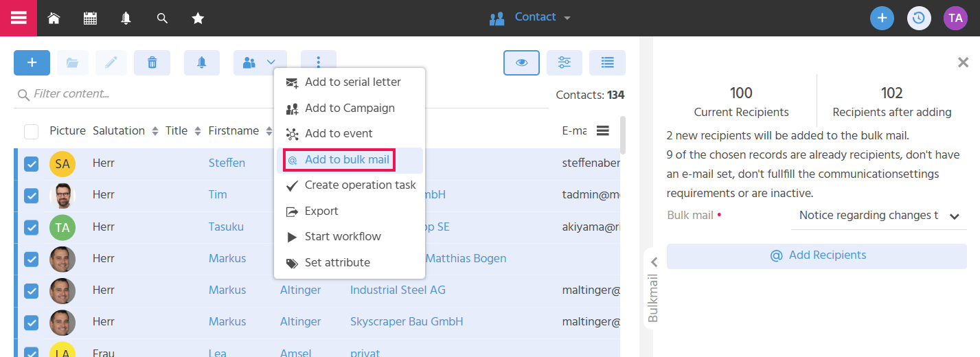Click the contacts table vertical scrollbar
Screen dimensions: 980x357
point(623,135)
